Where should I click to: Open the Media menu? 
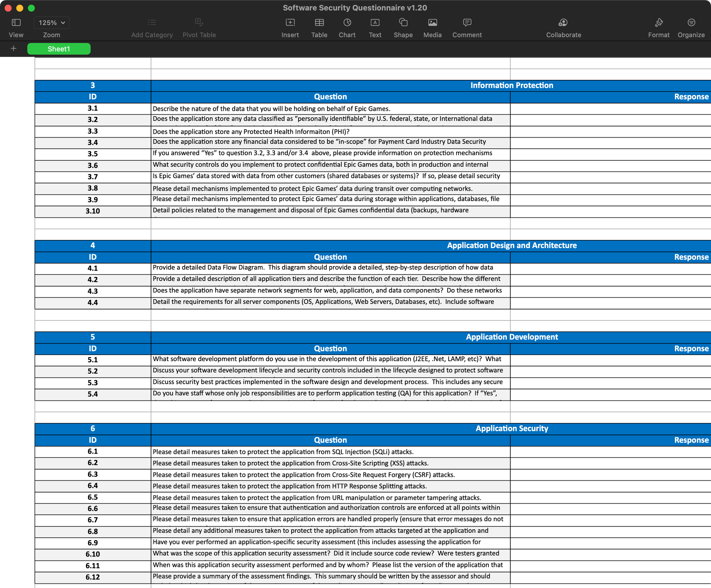pos(432,23)
